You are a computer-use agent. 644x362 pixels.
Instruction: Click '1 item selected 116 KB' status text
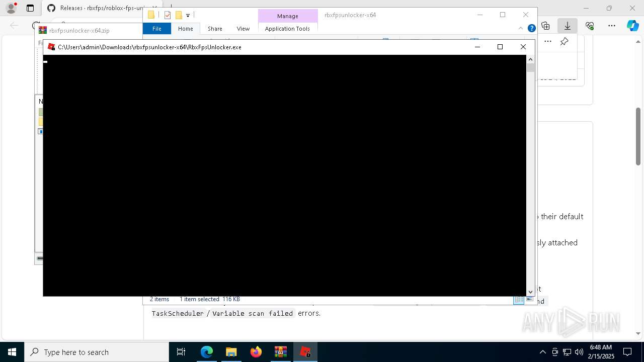(x=210, y=299)
